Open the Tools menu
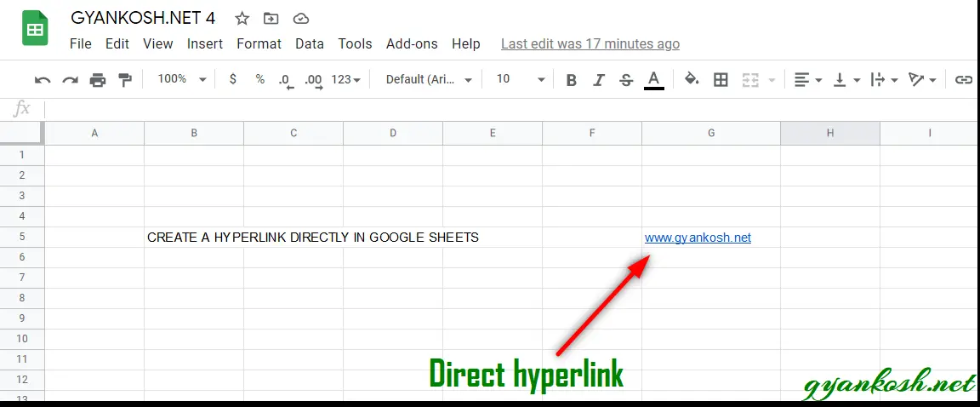Screen dimensions: 980x407 tap(355, 43)
